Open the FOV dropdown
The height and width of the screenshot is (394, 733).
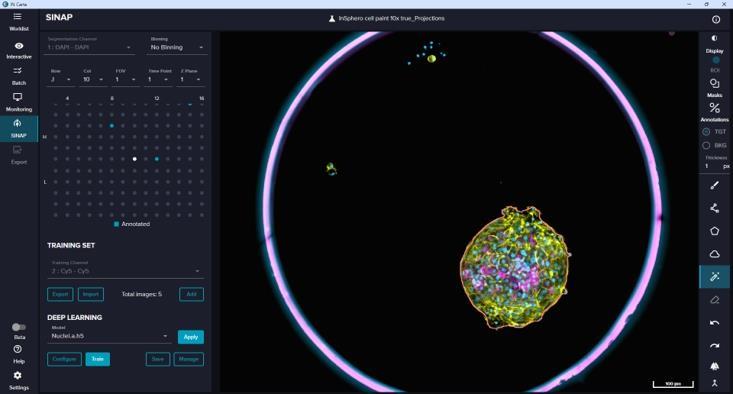coord(125,79)
